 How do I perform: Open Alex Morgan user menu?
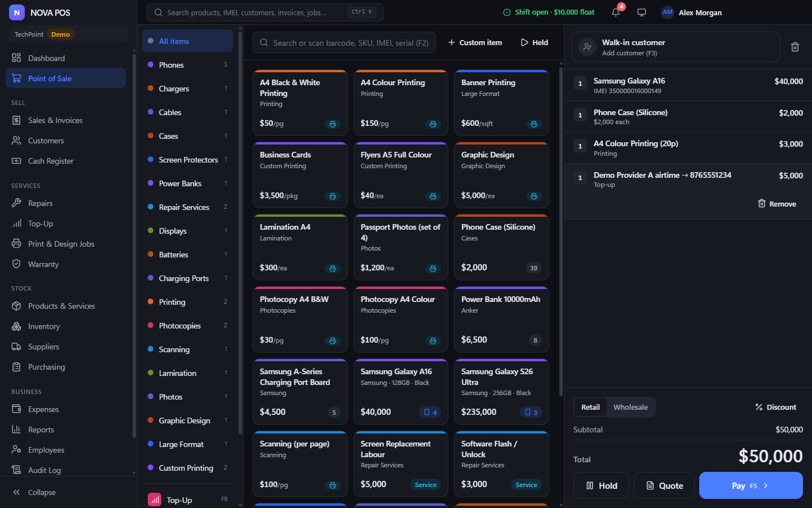tap(692, 12)
